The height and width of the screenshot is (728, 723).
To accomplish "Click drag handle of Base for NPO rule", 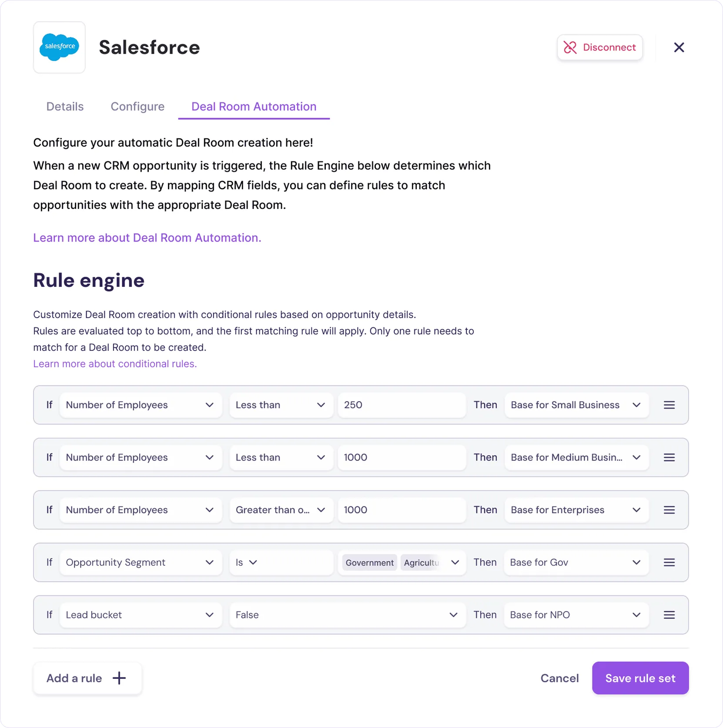I will click(x=669, y=615).
